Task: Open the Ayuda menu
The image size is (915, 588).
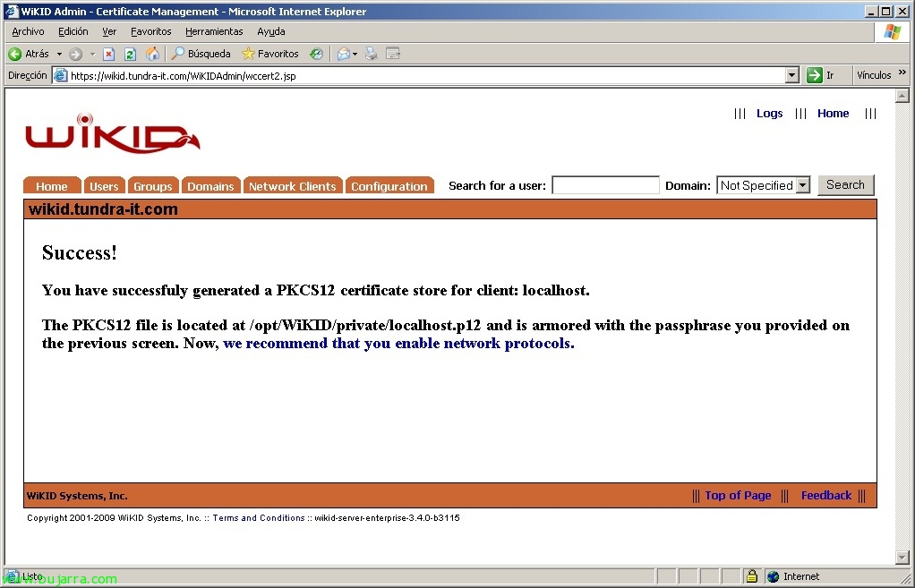Action: click(x=270, y=31)
